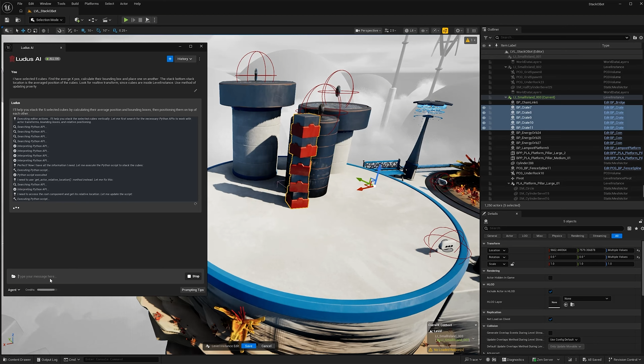Screen dimensions: 644x364
Task: Open viewport settings gear dropdown
Action: point(459,30)
